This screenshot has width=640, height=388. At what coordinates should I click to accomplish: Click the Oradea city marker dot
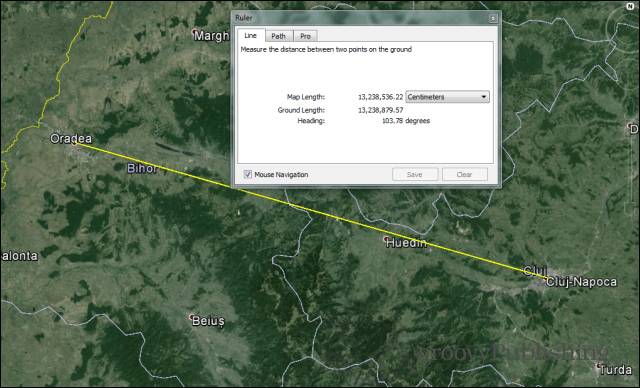point(75,144)
